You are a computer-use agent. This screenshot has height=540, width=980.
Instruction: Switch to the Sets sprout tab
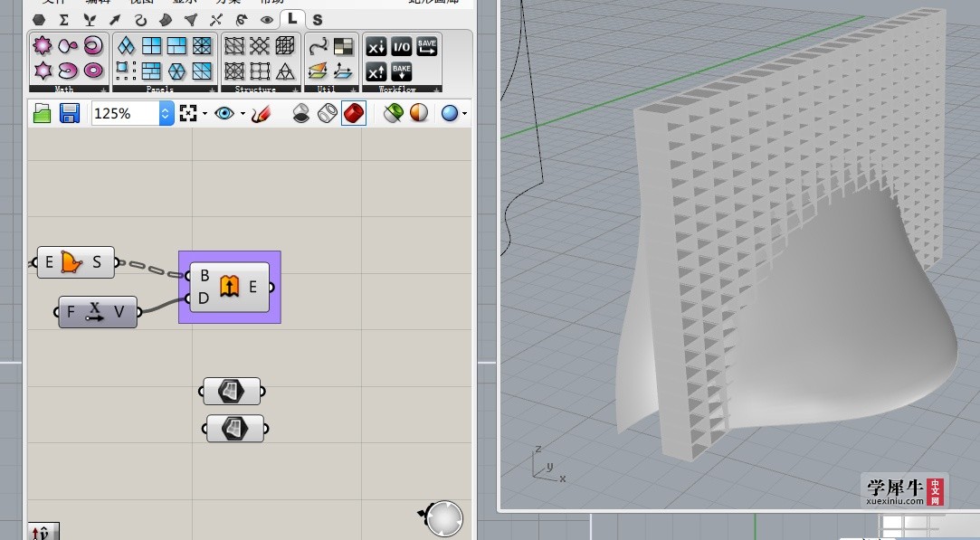[x=90, y=20]
